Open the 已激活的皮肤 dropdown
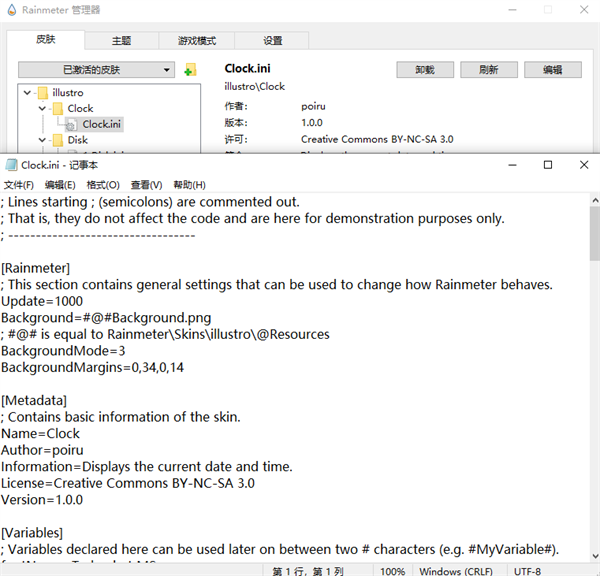The width and height of the screenshot is (600, 576). pyautogui.click(x=96, y=70)
